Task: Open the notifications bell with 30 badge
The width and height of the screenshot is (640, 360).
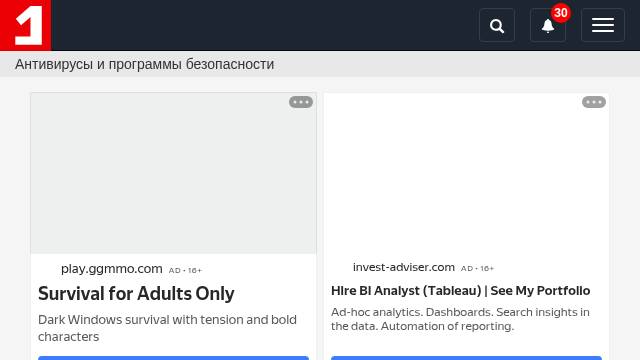Action: (x=548, y=25)
